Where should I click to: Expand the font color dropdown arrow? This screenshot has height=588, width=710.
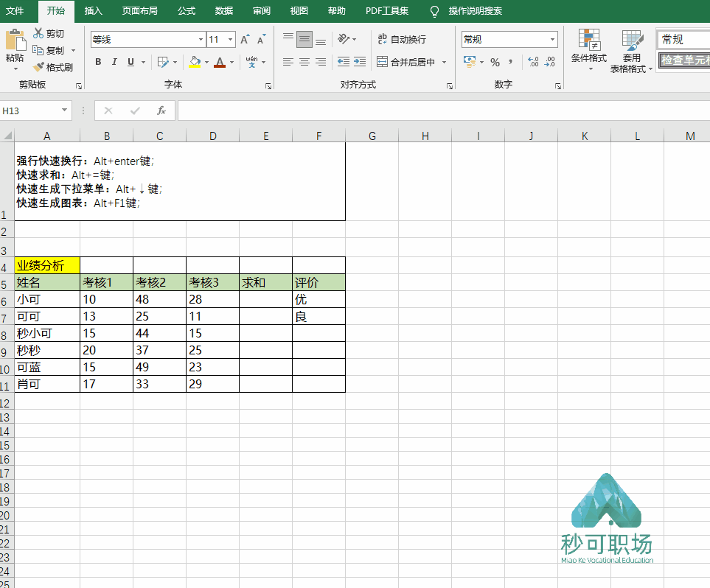[232, 62]
